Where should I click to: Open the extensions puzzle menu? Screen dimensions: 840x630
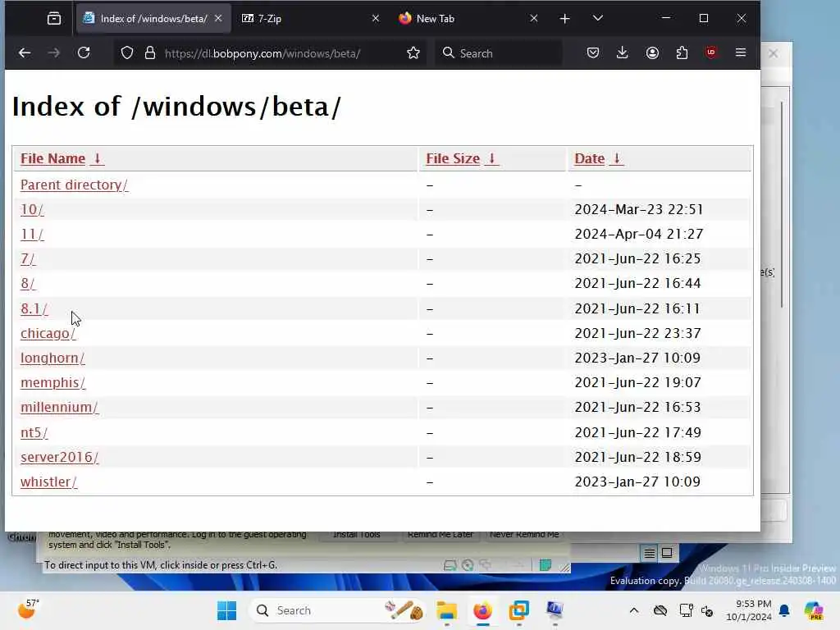click(682, 53)
